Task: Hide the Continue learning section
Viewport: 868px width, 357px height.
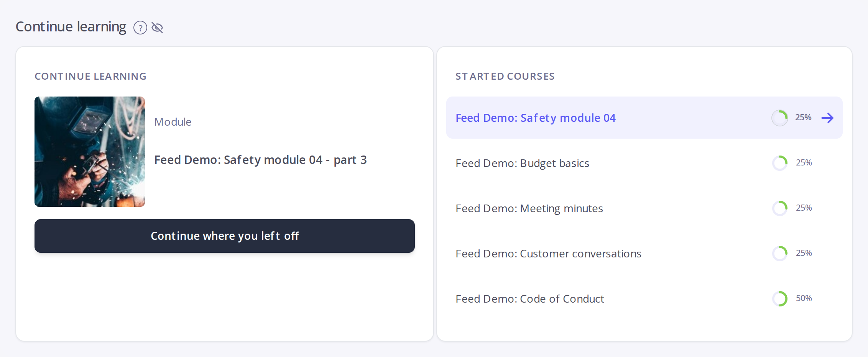Action: [157, 28]
